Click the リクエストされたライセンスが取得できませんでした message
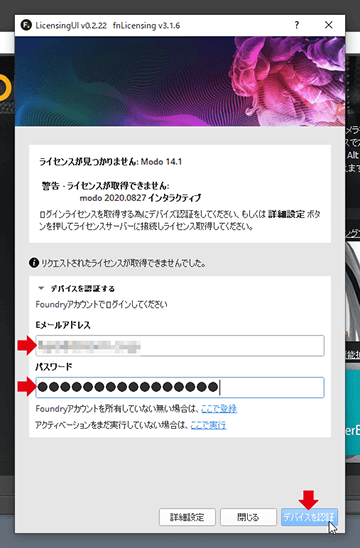 tap(123, 263)
